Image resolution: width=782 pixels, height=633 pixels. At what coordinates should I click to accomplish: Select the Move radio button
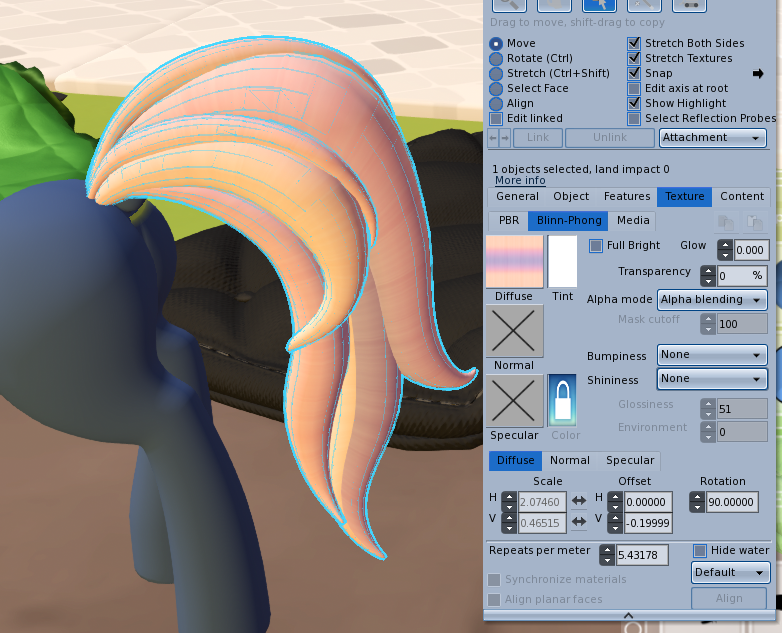click(x=496, y=44)
